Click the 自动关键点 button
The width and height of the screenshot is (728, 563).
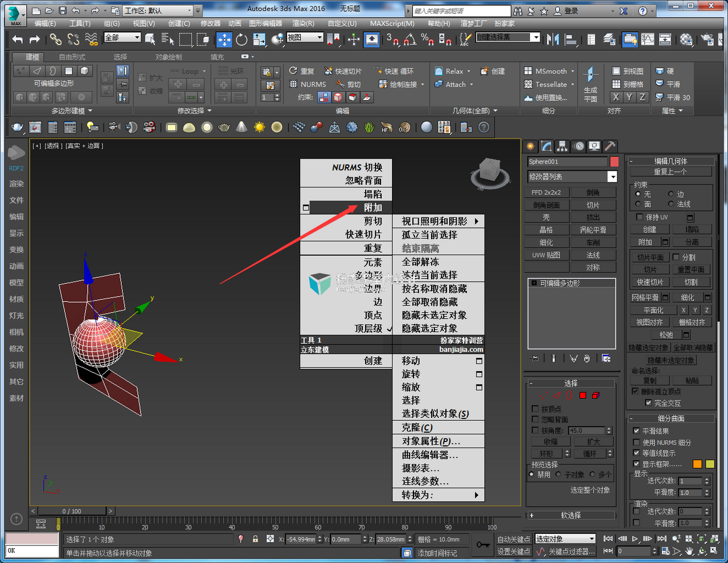(x=514, y=539)
